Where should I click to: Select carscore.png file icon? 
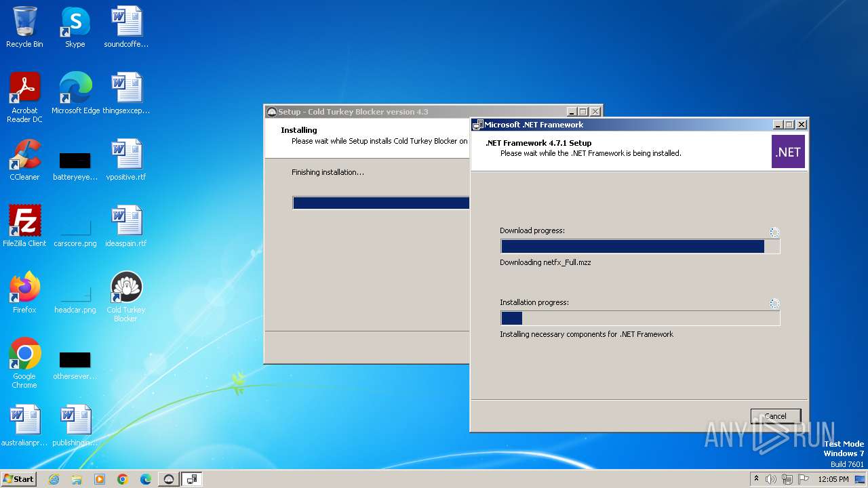[75, 230]
